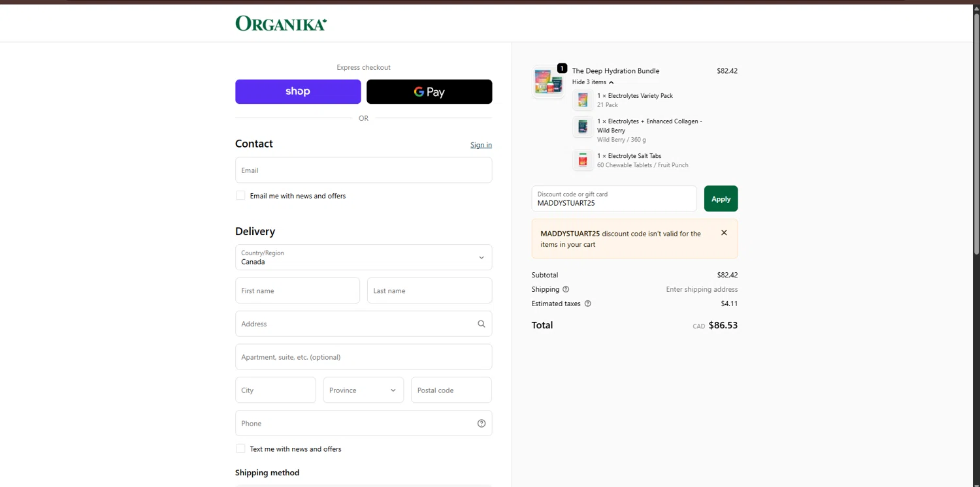980x487 pixels.
Task: Click the Electrolytes Variety Pack thumbnail
Action: [x=583, y=100]
